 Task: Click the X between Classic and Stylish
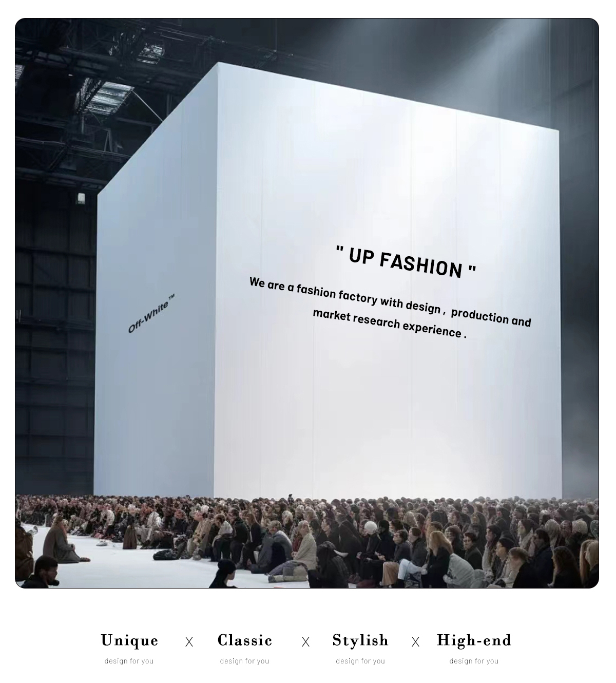(x=305, y=642)
